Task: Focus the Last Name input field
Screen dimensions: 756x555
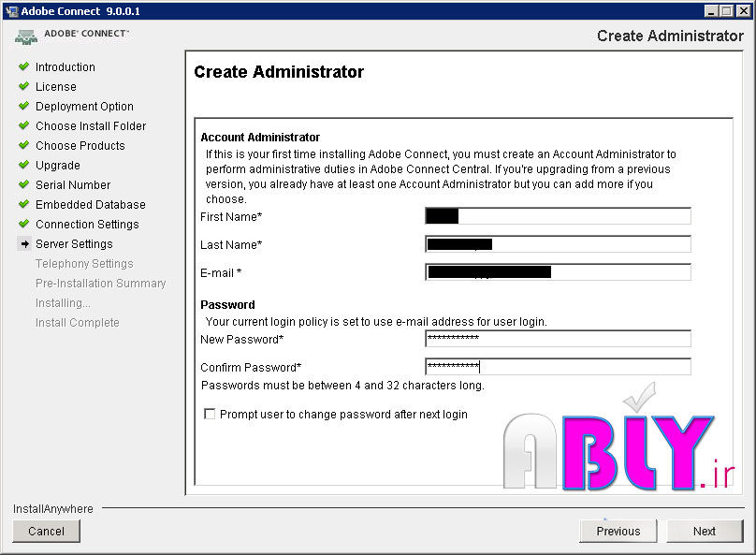Action: (558, 244)
